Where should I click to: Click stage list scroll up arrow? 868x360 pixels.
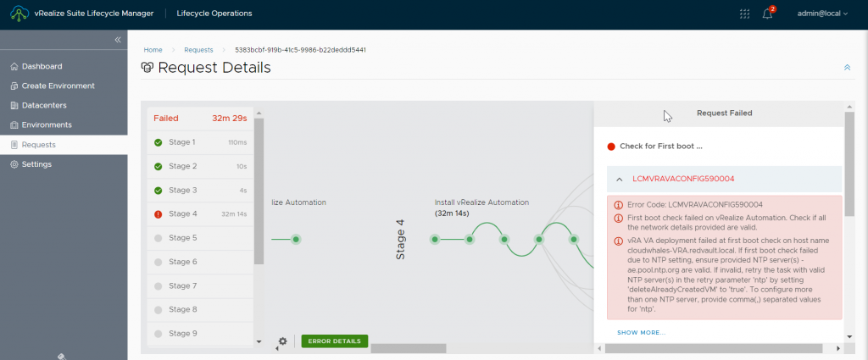point(259,114)
